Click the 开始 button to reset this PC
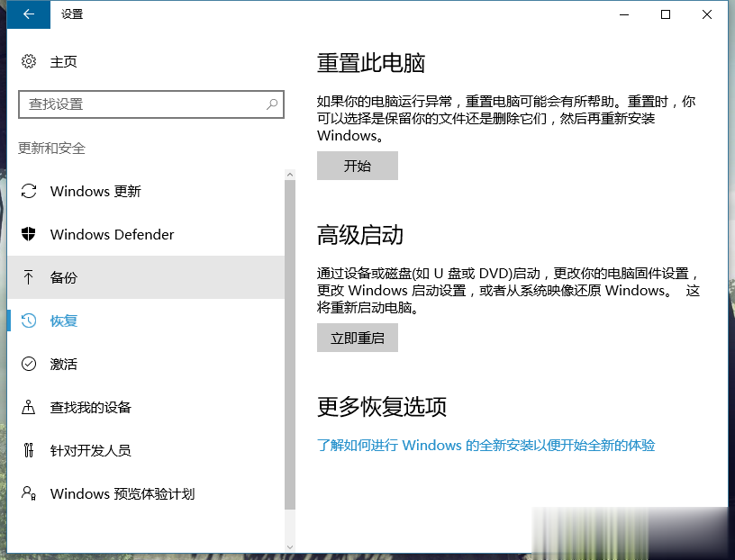735x560 pixels. 357,165
